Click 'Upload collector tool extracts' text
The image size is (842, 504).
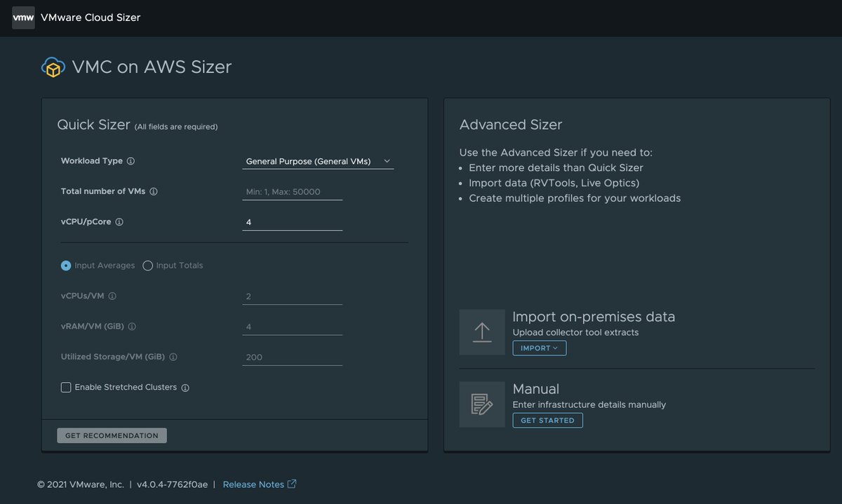pyautogui.click(x=575, y=332)
